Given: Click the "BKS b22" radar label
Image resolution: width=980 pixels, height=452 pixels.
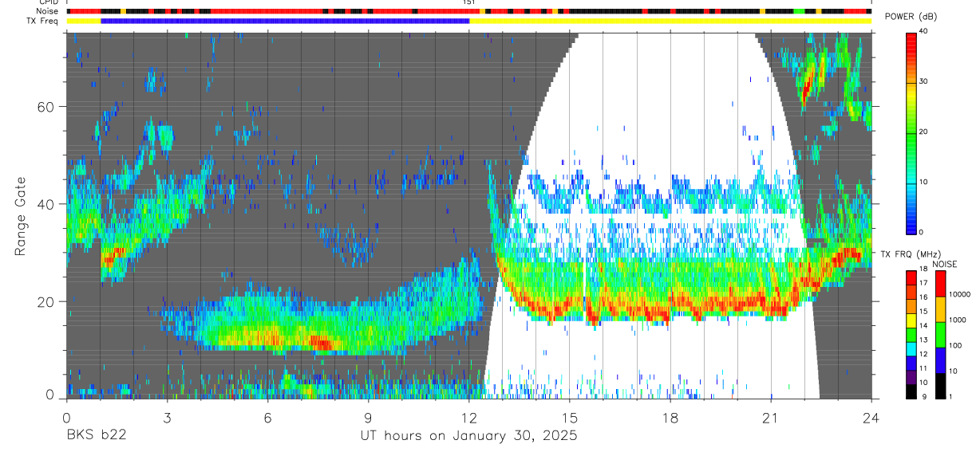Looking at the screenshot, I should coord(95,436).
